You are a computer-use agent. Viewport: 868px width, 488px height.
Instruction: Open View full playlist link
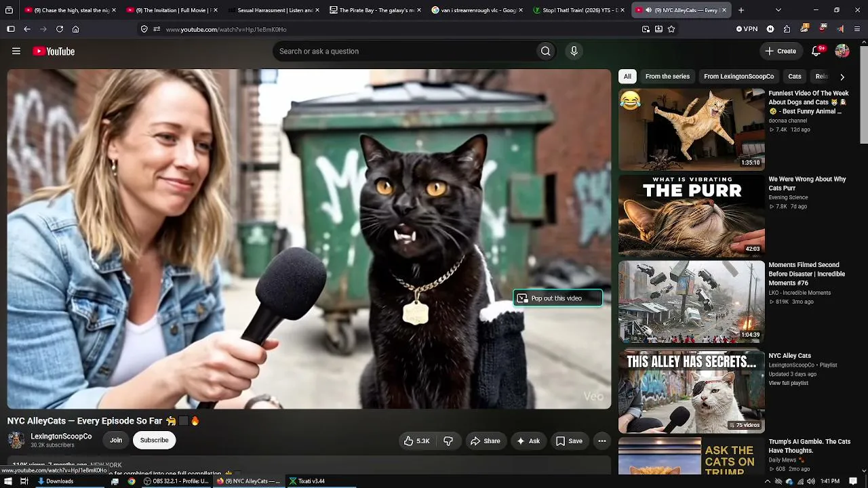coord(788,383)
